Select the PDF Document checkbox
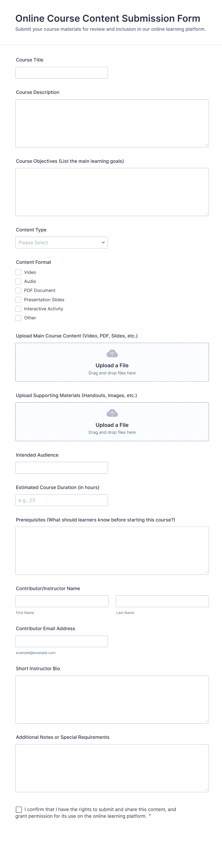222x868 pixels. tap(19, 291)
